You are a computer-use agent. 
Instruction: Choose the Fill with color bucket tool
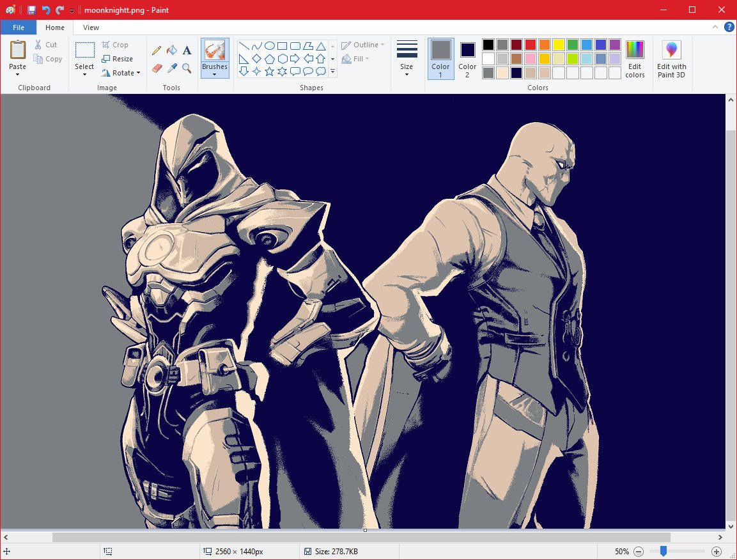coord(171,49)
